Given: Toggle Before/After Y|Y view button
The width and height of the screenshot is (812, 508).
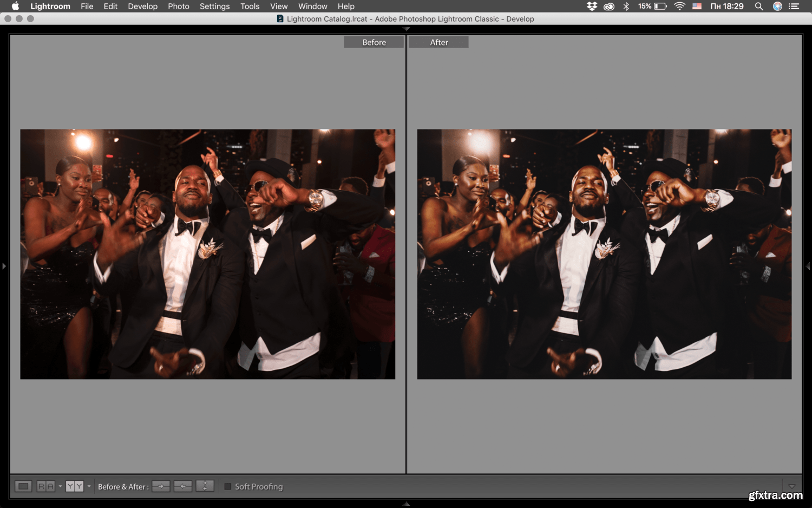Looking at the screenshot, I should coord(74,486).
